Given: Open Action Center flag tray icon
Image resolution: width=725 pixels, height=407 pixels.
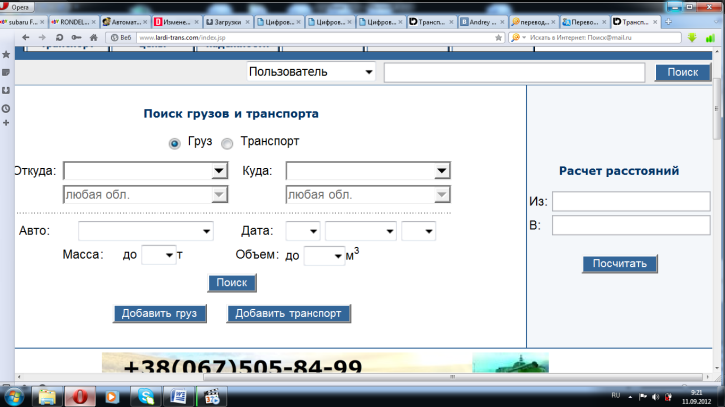Looking at the screenshot, I should [x=643, y=397].
